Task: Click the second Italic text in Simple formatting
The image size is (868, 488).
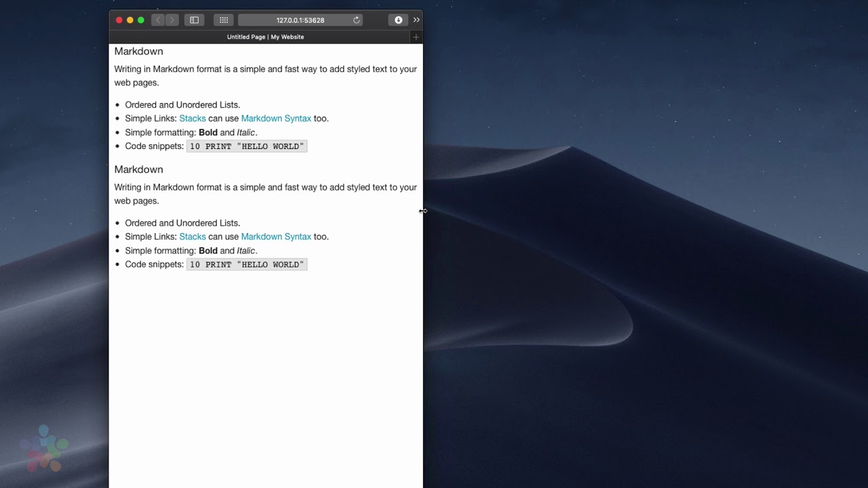Action: point(245,251)
